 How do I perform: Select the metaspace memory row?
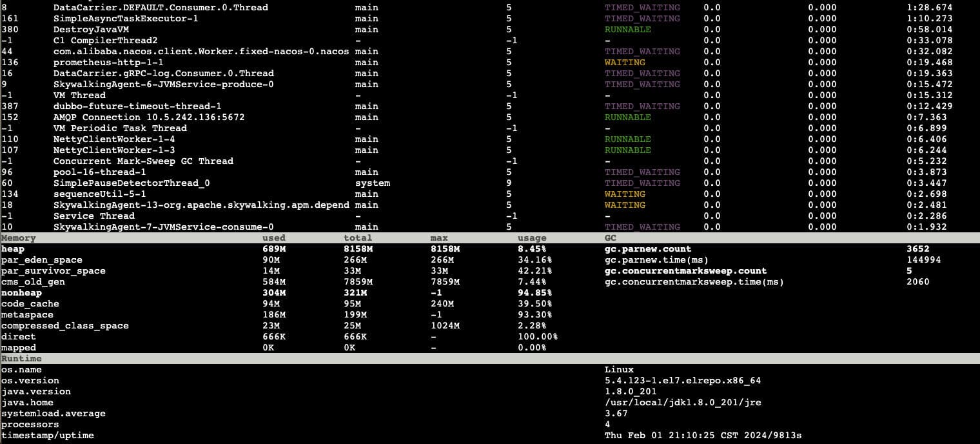tap(27, 314)
